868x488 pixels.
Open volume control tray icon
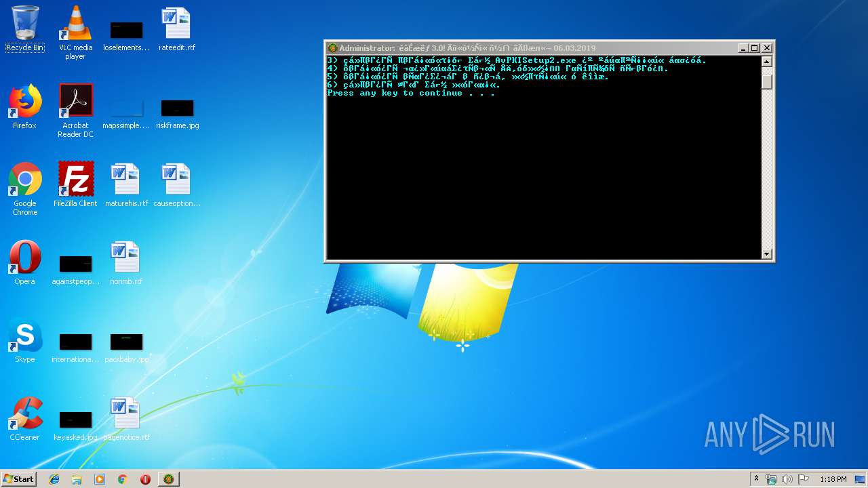[787, 479]
